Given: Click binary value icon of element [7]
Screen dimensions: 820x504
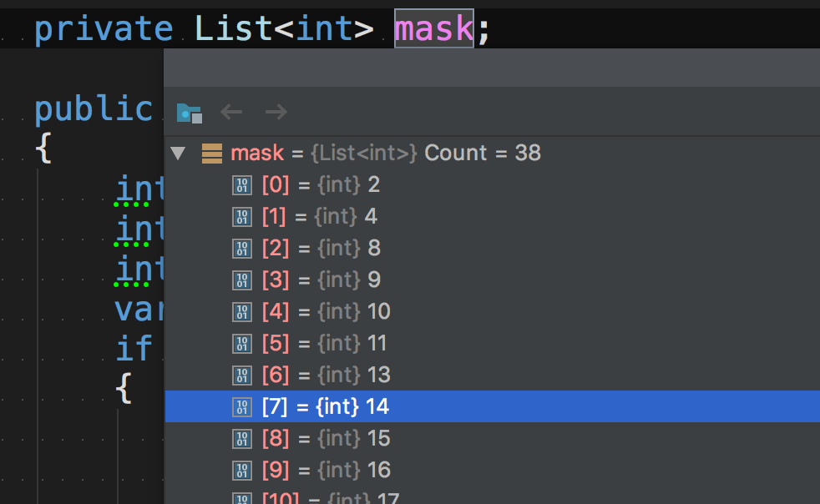Looking at the screenshot, I should pos(241,406).
